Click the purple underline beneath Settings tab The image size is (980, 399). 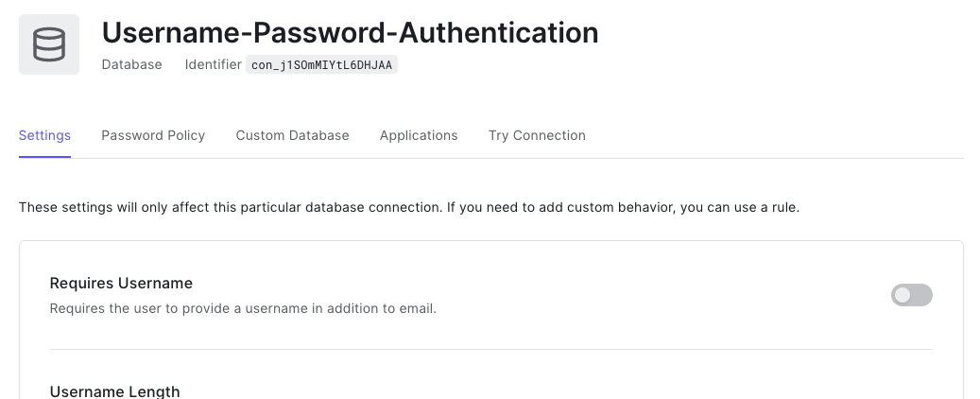[44, 157]
